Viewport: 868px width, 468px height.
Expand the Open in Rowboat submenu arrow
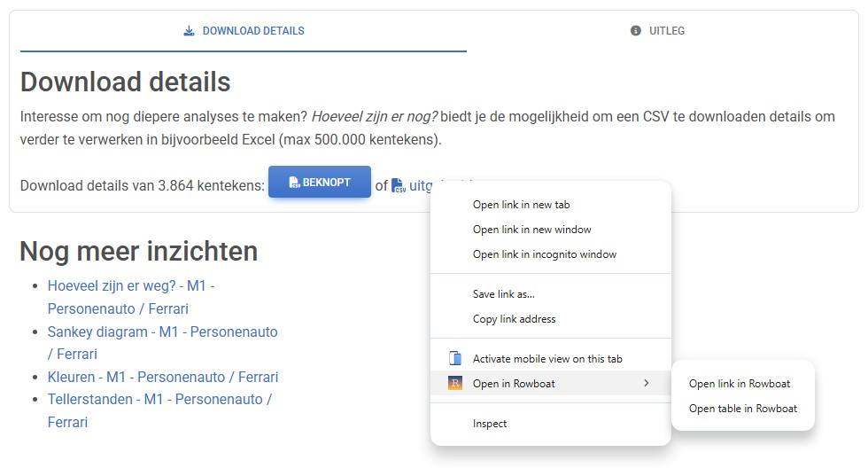[x=646, y=383]
